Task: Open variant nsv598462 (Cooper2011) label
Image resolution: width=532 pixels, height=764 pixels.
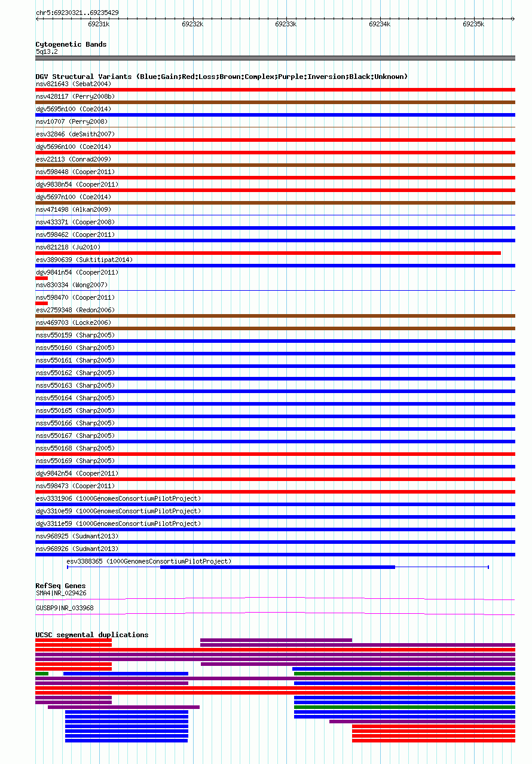Action: click(x=75, y=235)
